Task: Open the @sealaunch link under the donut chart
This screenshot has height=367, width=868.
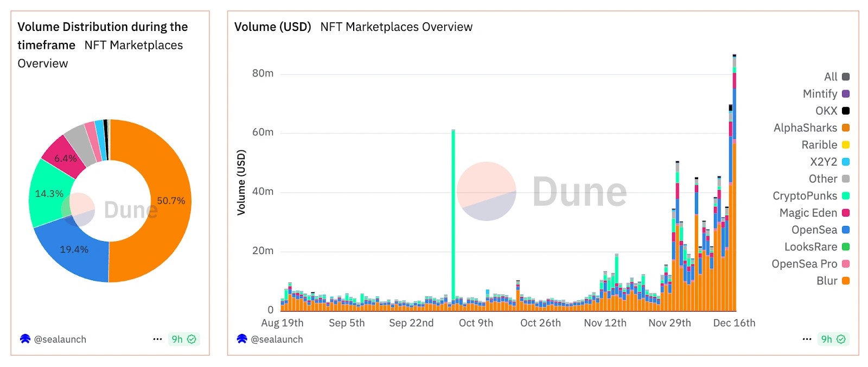Action: (x=60, y=339)
